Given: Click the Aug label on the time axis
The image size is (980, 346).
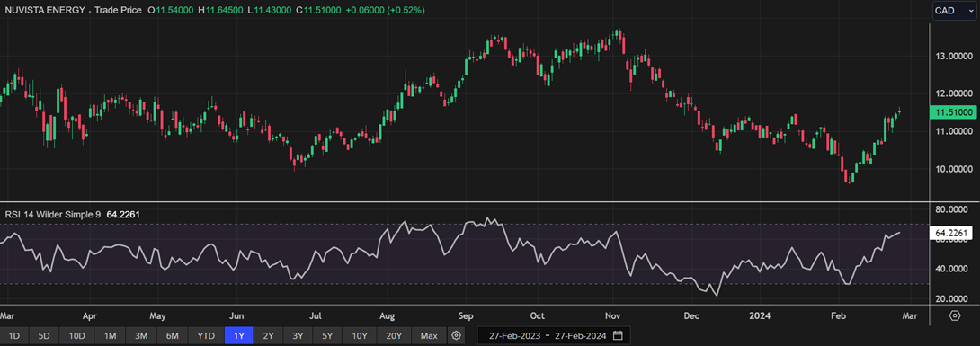Looking at the screenshot, I should pyautogui.click(x=388, y=316).
